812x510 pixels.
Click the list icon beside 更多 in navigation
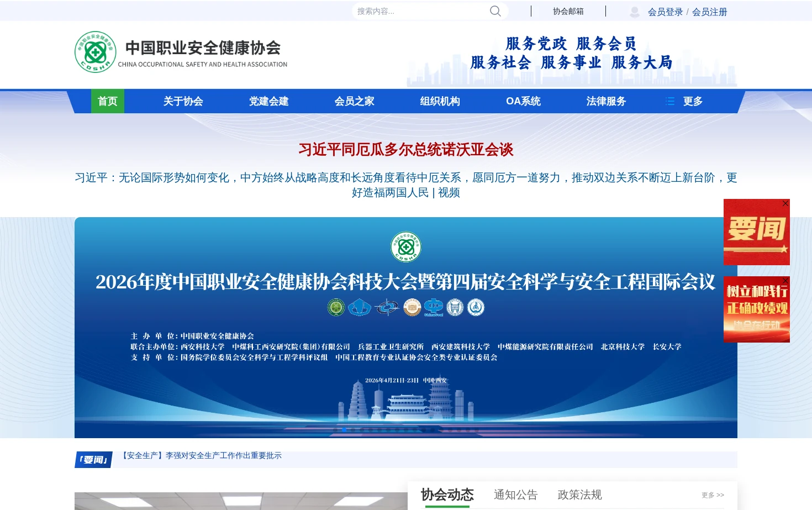coord(670,101)
